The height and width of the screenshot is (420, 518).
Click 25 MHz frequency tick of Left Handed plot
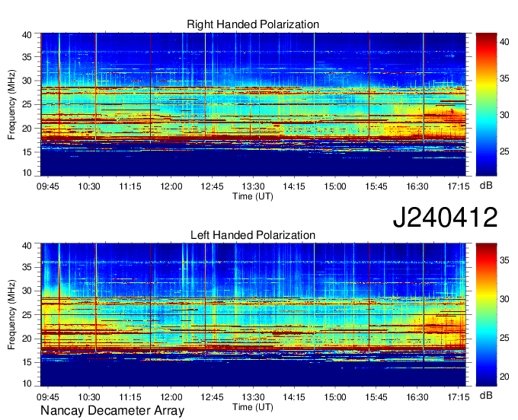(27, 315)
